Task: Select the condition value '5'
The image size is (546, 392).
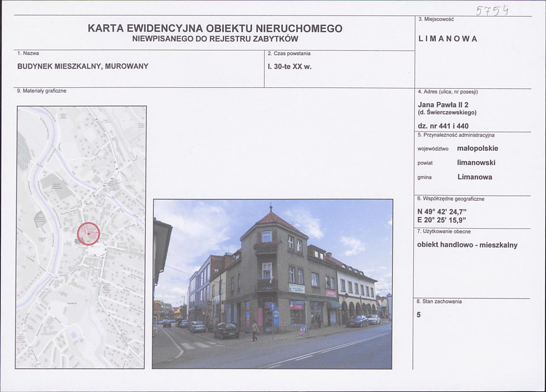Action: (418, 315)
